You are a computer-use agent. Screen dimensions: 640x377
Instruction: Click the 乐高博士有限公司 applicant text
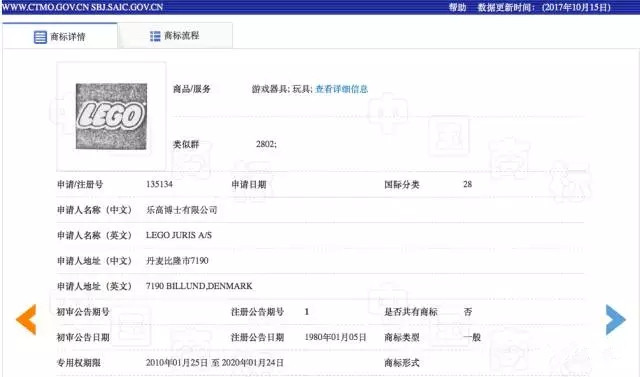pyautogui.click(x=182, y=210)
